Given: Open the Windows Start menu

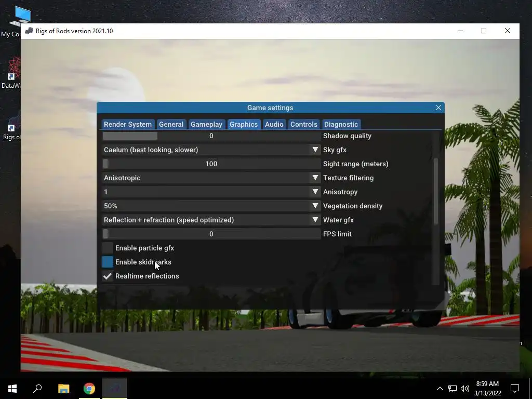Looking at the screenshot, I should (x=12, y=389).
